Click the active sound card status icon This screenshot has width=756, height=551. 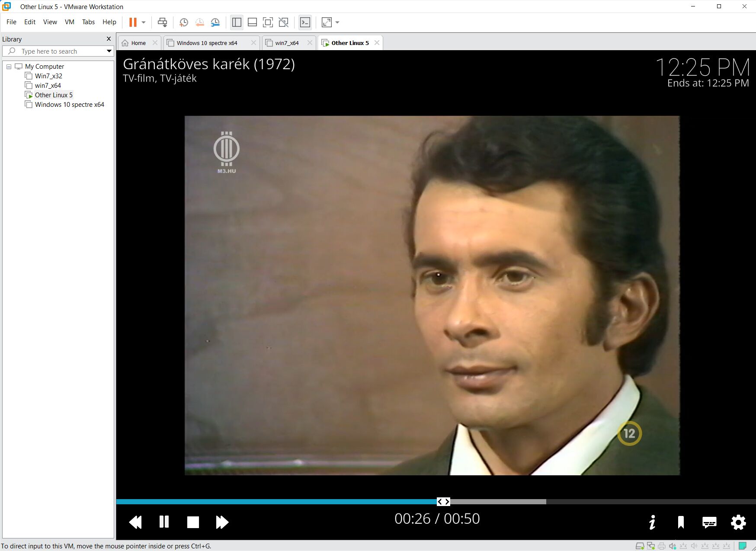click(x=673, y=546)
